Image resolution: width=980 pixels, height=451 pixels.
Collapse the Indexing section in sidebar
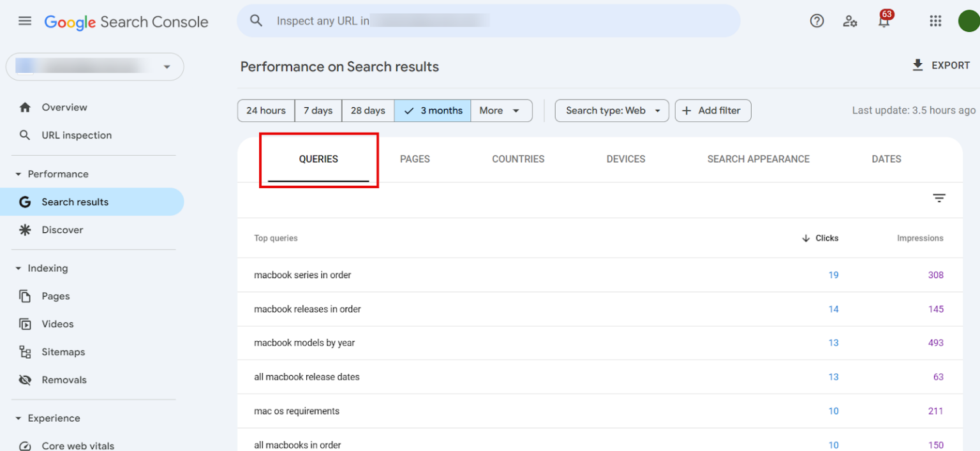[19, 268]
